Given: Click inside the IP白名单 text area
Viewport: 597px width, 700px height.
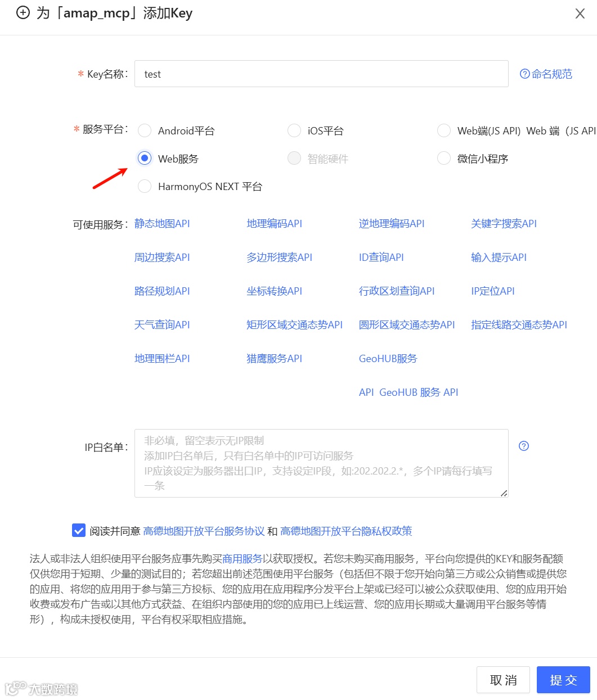Looking at the screenshot, I should tap(321, 463).
